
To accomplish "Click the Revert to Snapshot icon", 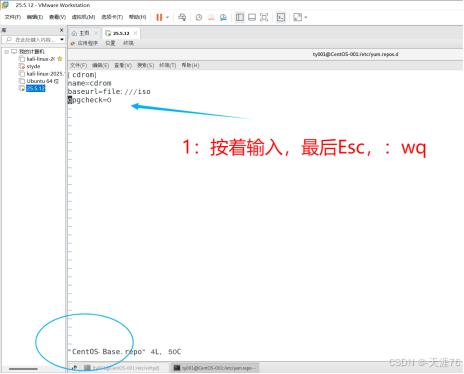I will coord(211,17).
